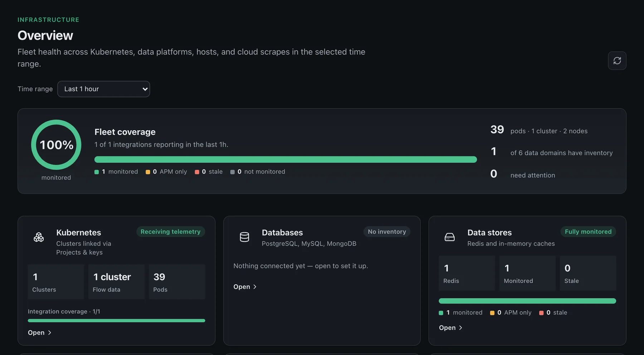The width and height of the screenshot is (644, 355).
Task: Click the Fleet coverage 'APM only' legend
Action: click(166, 172)
